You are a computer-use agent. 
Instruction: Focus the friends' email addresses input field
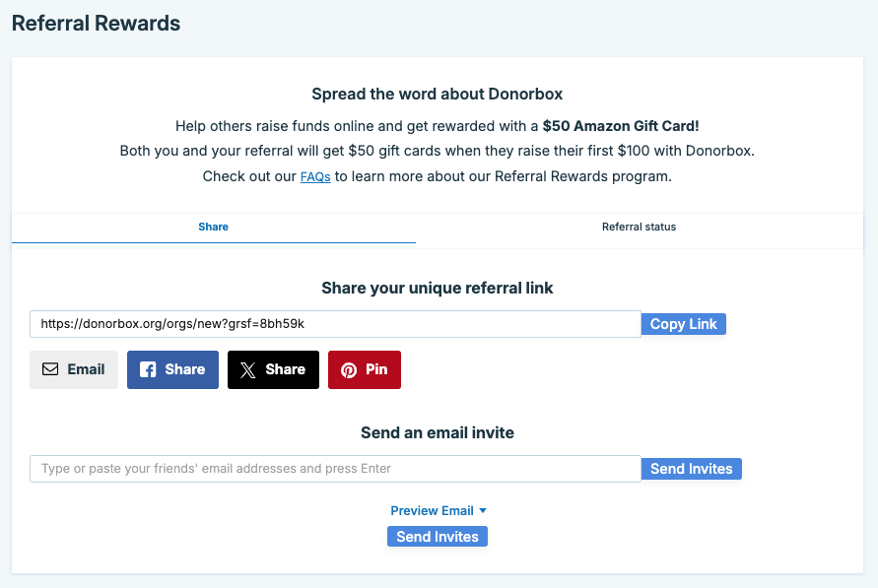(x=335, y=469)
